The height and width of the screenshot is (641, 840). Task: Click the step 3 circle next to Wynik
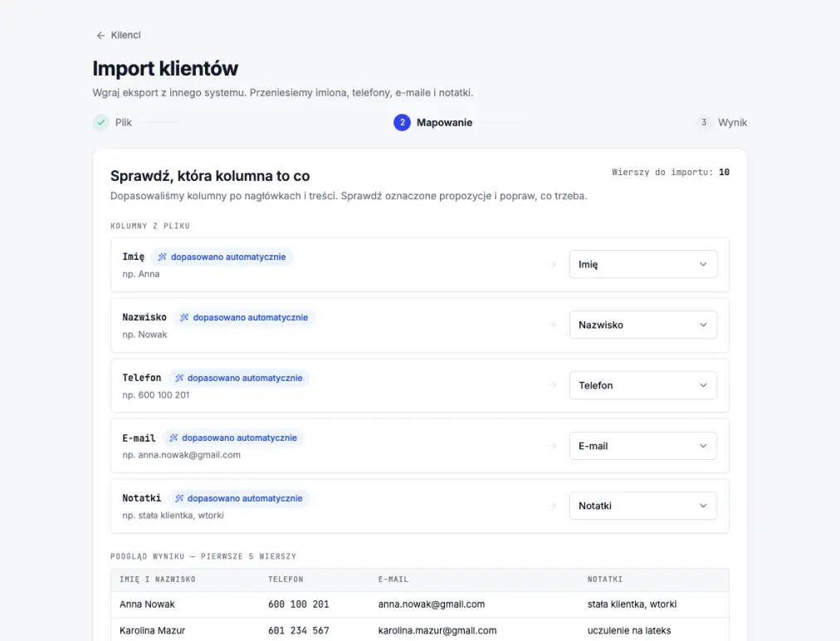pos(703,122)
